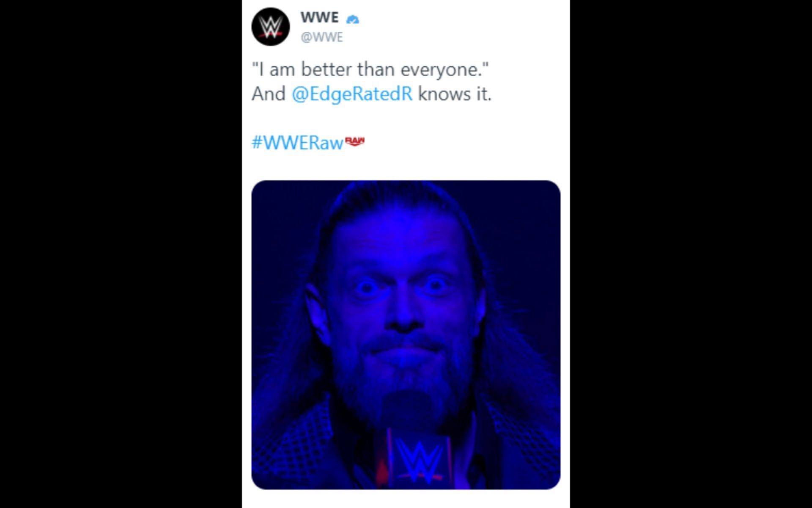The width and height of the screenshot is (812, 508).
Task: Open the @WWE handle profile
Action: point(321,37)
